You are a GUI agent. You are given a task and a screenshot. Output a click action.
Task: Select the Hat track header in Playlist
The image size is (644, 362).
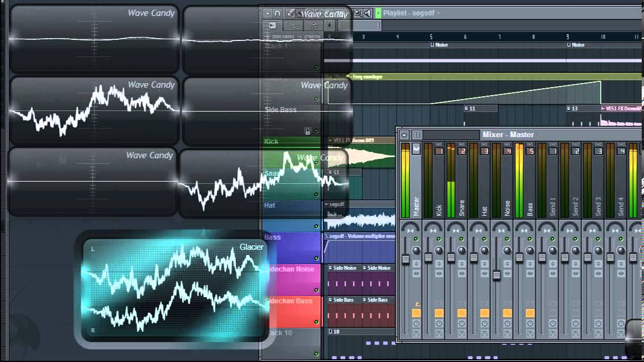point(291,216)
